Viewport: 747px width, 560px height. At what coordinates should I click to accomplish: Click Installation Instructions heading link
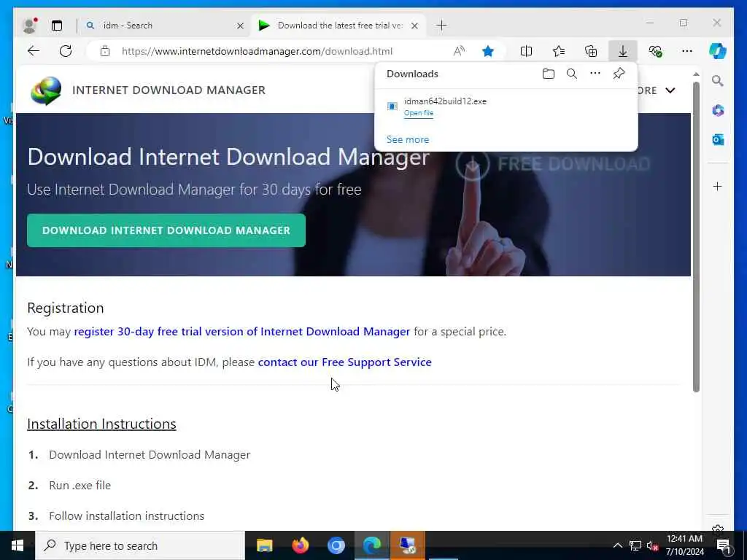[101, 424]
